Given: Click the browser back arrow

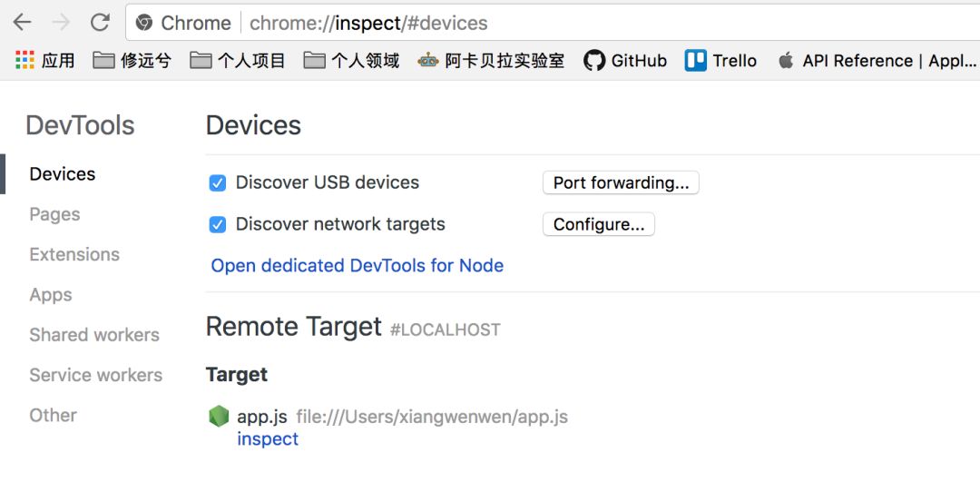Looking at the screenshot, I should click(22, 23).
